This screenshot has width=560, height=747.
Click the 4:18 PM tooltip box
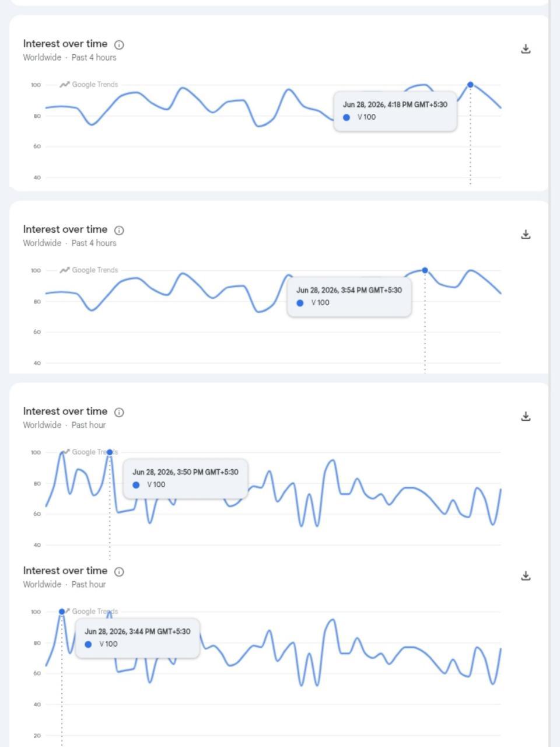pyautogui.click(x=395, y=111)
